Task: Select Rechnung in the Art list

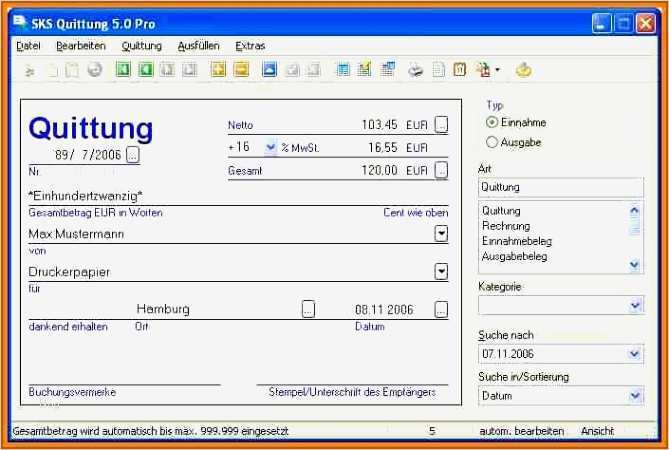Action: coord(506,226)
